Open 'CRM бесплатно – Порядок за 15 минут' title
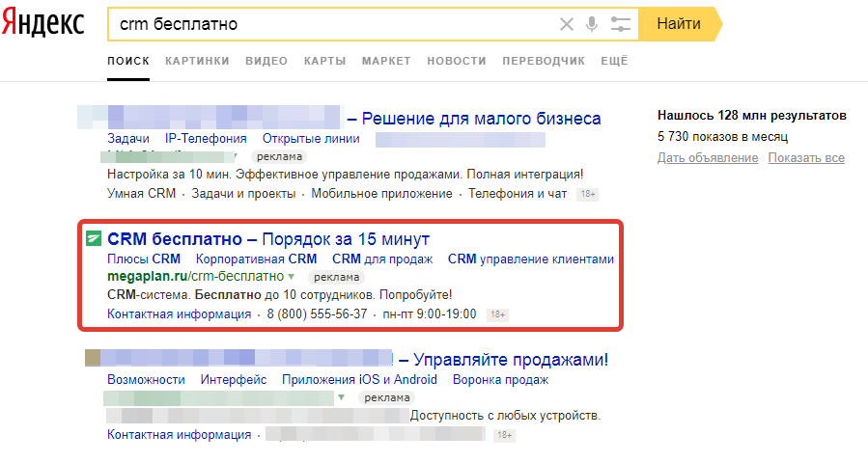Screen dimensions: 868x463 (268, 239)
